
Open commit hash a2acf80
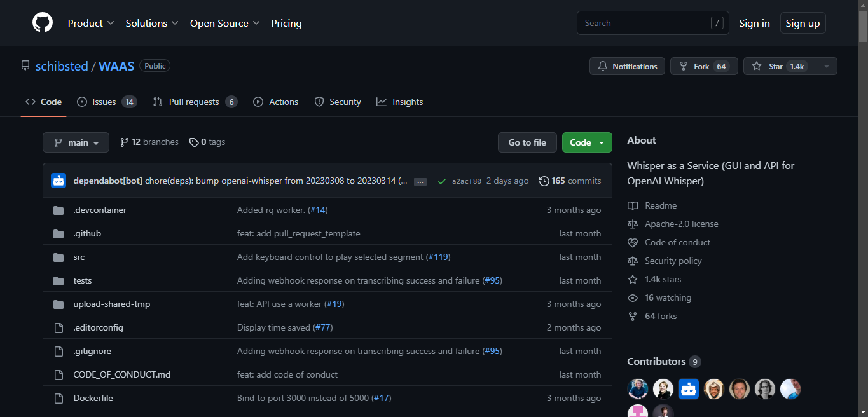click(x=467, y=181)
